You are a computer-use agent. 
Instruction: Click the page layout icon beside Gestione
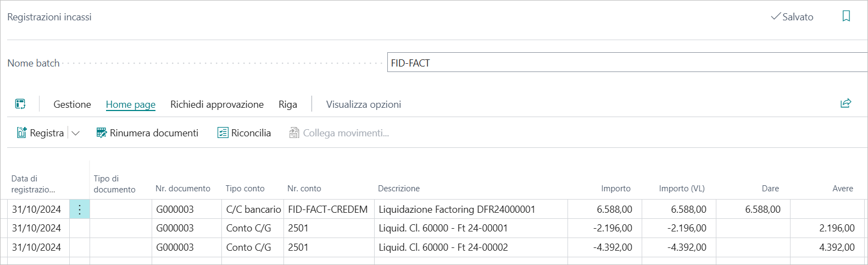pyautogui.click(x=20, y=104)
